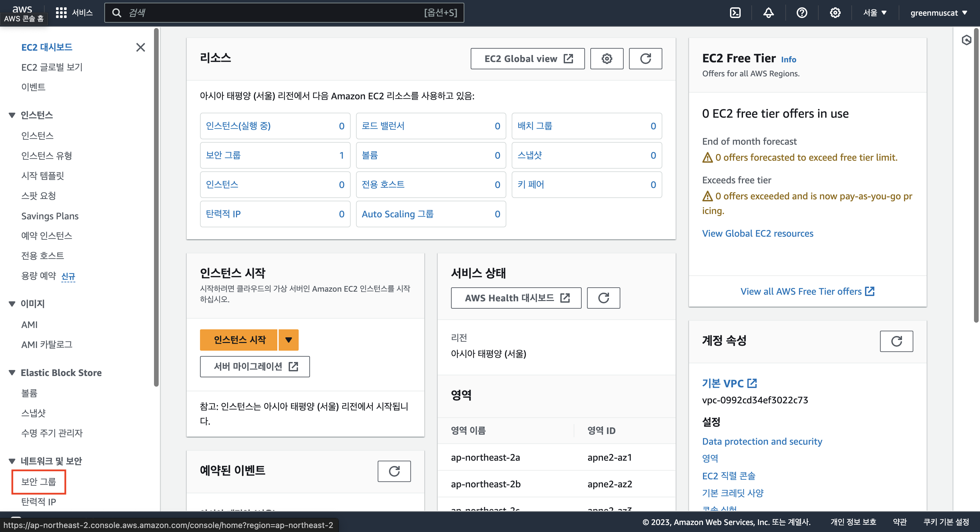This screenshot has height=532, width=980.
Task: Refresh the scheduled events panel
Action: tap(394, 471)
